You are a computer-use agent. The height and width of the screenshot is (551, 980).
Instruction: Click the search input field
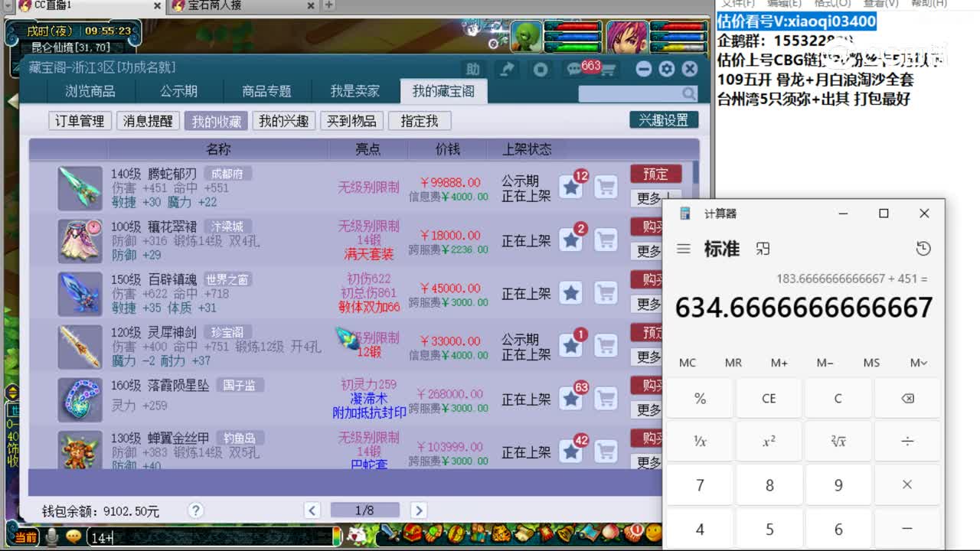pos(630,94)
